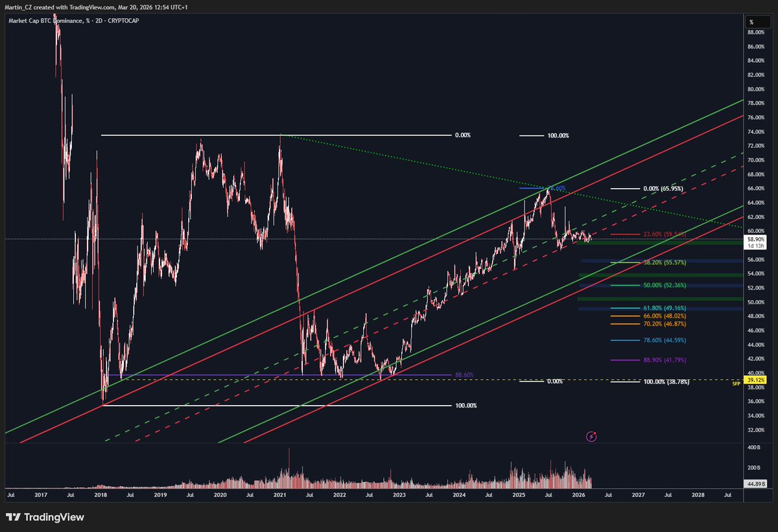778x532 pixels.
Task: Click the yellow SFP label
Action: click(737, 384)
